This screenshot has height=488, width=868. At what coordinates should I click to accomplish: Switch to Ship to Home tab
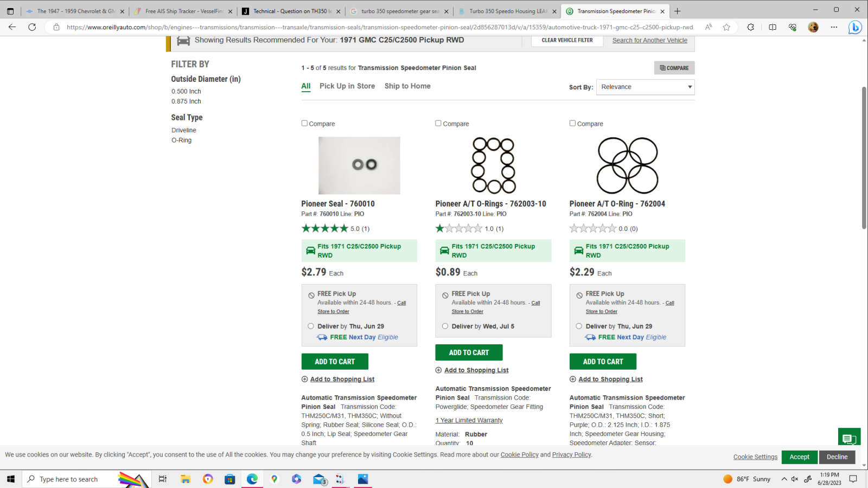pyautogui.click(x=407, y=86)
